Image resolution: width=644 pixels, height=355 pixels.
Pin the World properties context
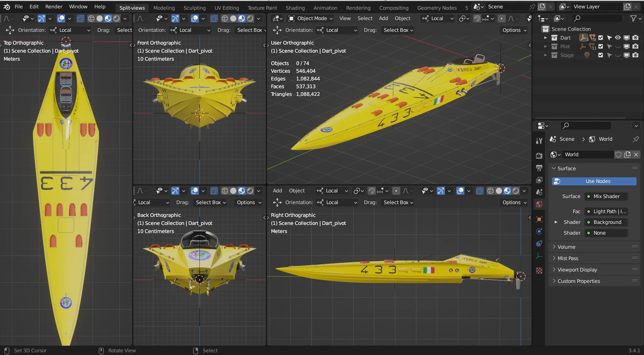click(x=636, y=139)
